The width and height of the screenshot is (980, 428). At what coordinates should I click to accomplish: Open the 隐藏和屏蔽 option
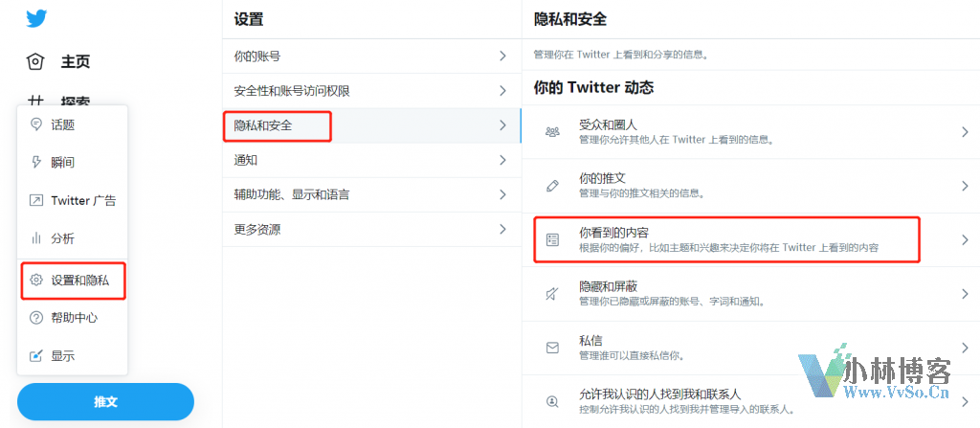[750, 293]
